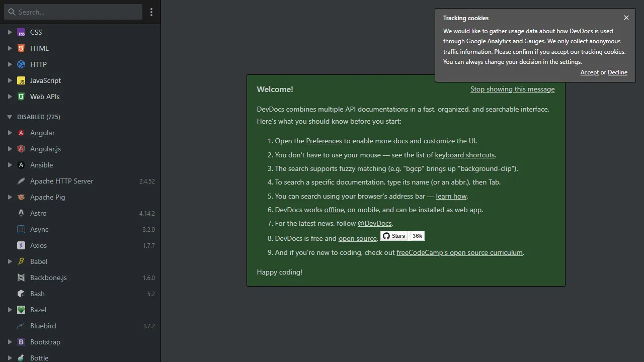
Task: Expand the JavaScript docs tree
Action: point(10,80)
